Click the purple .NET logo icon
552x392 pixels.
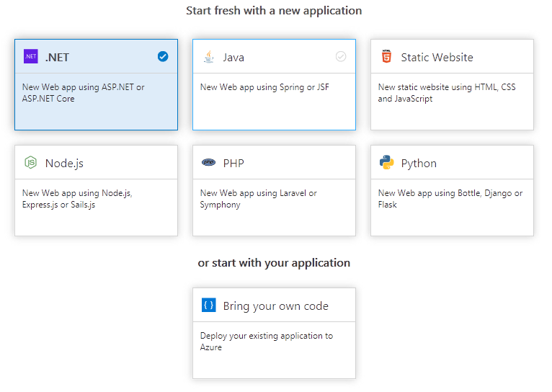click(31, 57)
